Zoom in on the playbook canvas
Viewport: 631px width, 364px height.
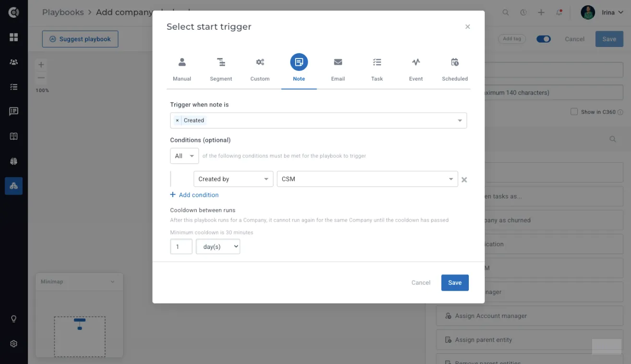click(x=41, y=65)
